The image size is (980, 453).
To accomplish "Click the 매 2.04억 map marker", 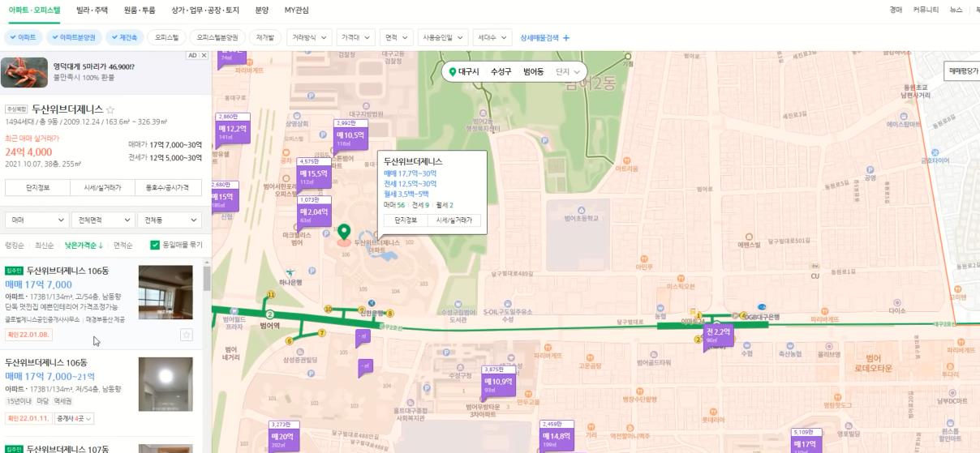I will point(314,212).
